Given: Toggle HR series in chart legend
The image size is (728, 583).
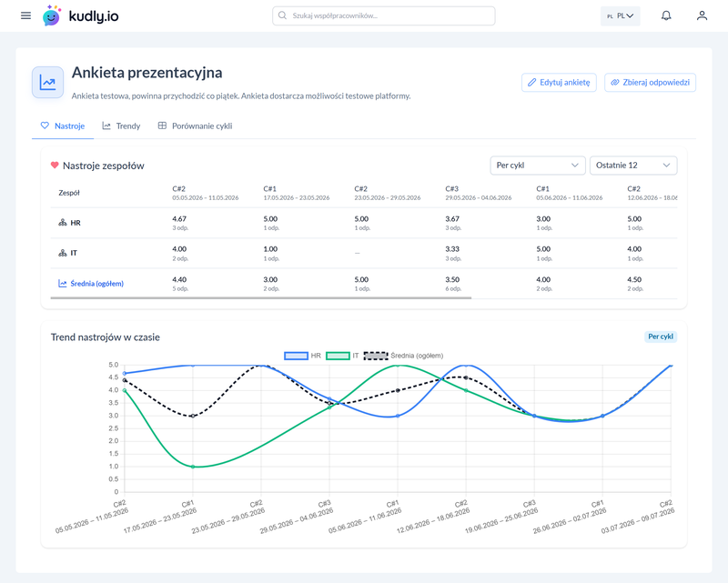Looking at the screenshot, I should click(x=303, y=356).
